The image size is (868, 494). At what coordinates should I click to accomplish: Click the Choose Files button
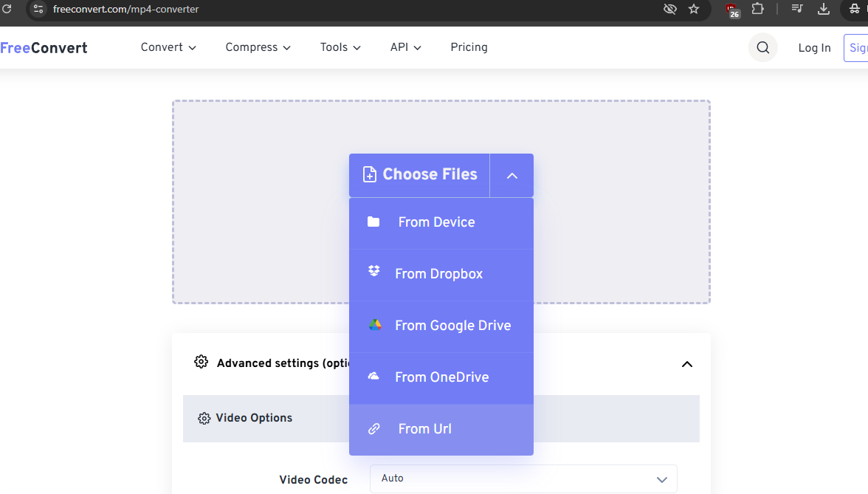(x=419, y=175)
